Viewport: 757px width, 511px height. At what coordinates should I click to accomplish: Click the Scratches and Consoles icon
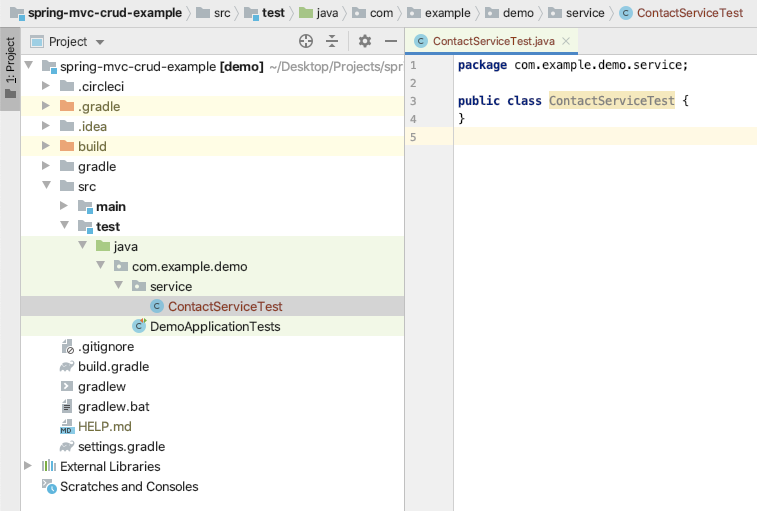[x=49, y=486]
